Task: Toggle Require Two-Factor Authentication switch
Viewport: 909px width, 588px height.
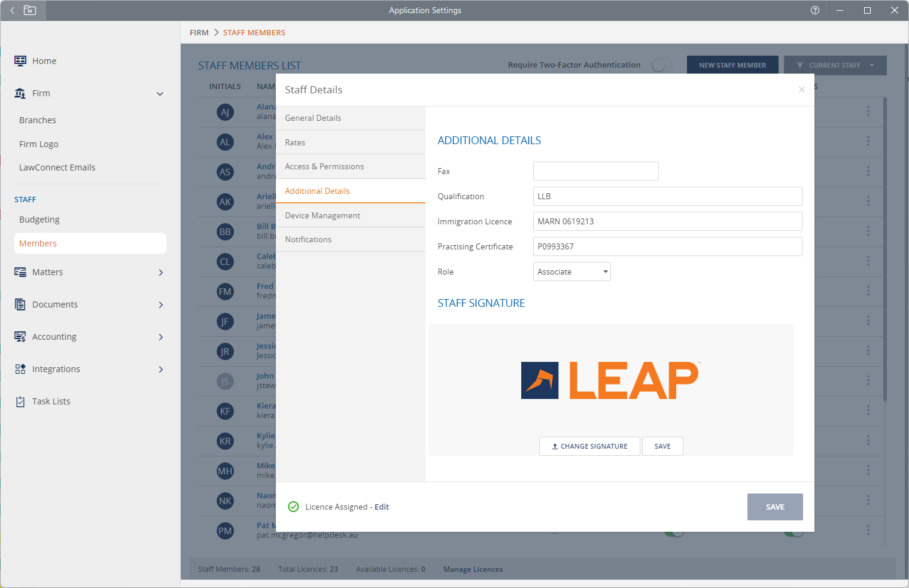Action: [661, 65]
